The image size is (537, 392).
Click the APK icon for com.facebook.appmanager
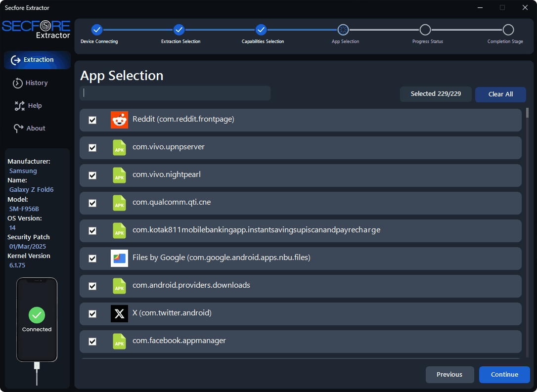coord(119,341)
